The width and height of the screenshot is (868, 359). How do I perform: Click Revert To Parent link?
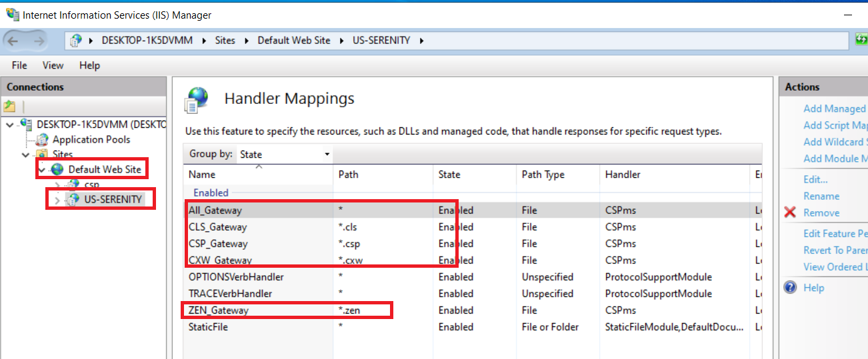[x=835, y=250]
